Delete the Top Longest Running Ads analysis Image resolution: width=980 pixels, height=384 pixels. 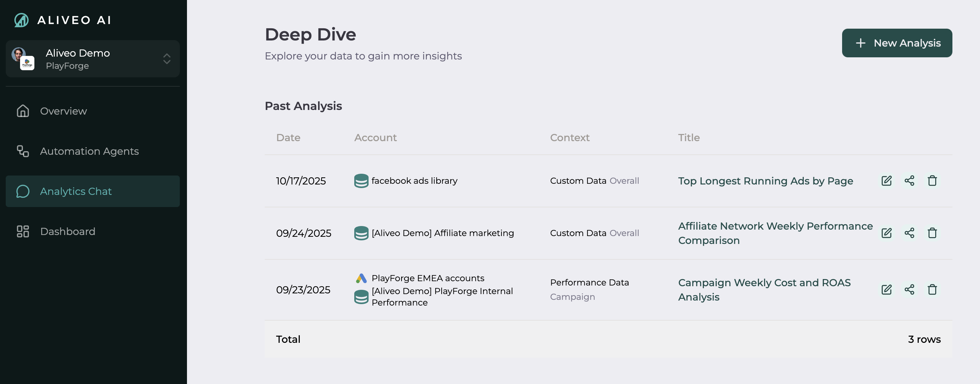coord(932,181)
